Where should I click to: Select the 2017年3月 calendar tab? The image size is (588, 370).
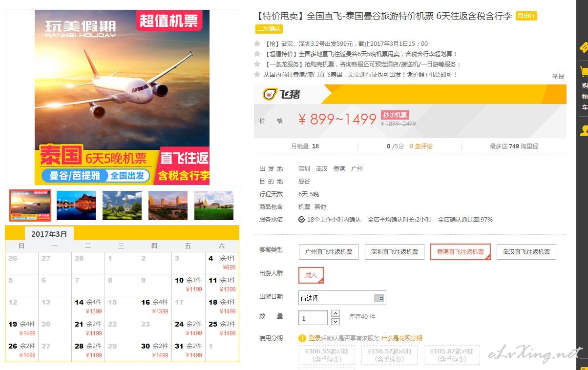tap(49, 234)
